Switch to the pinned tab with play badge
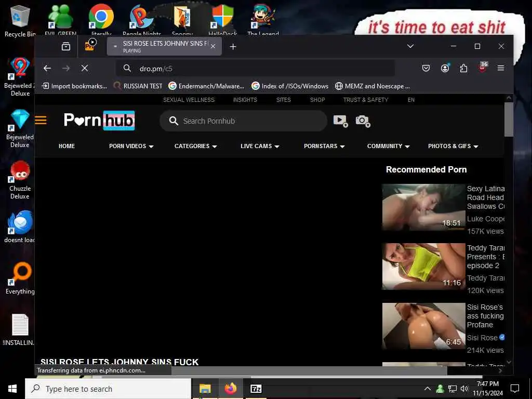This screenshot has width=532, height=399. (x=90, y=46)
